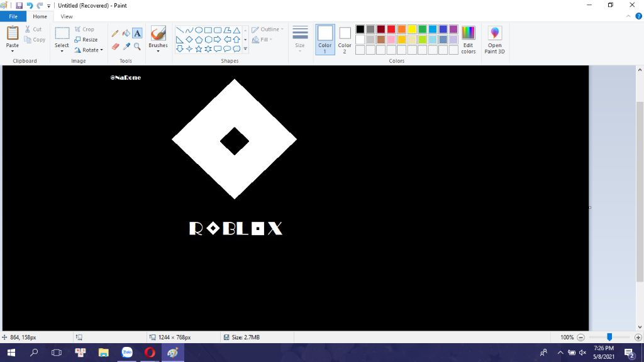Viewport: 644px width, 362px height.
Task: Select Color 2 button
Action: (x=345, y=40)
